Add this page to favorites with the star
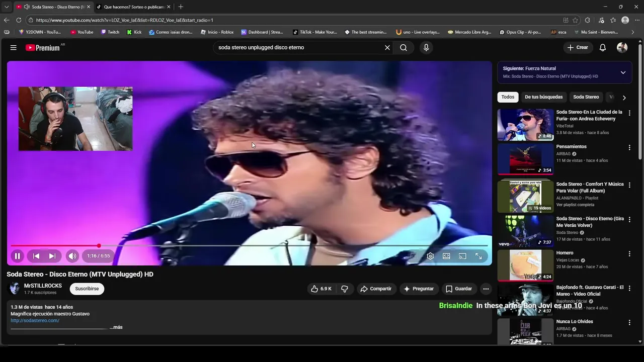This screenshot has width=644, height=362. [575, 20]
